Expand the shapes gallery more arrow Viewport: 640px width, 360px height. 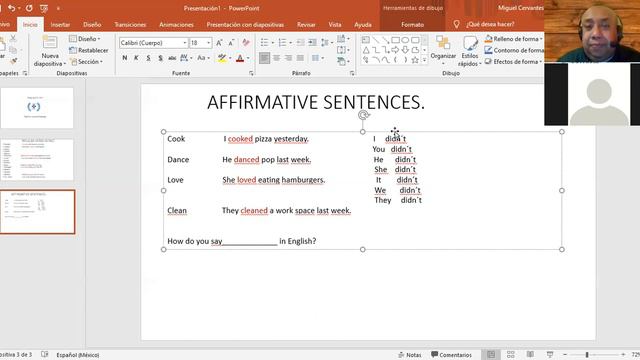click(x=424, y=60)
